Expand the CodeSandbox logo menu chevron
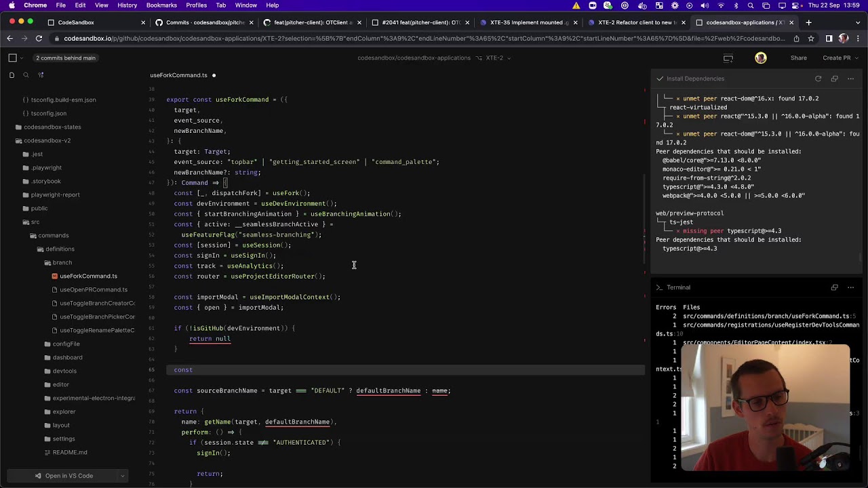 click(x=22, y=58)
